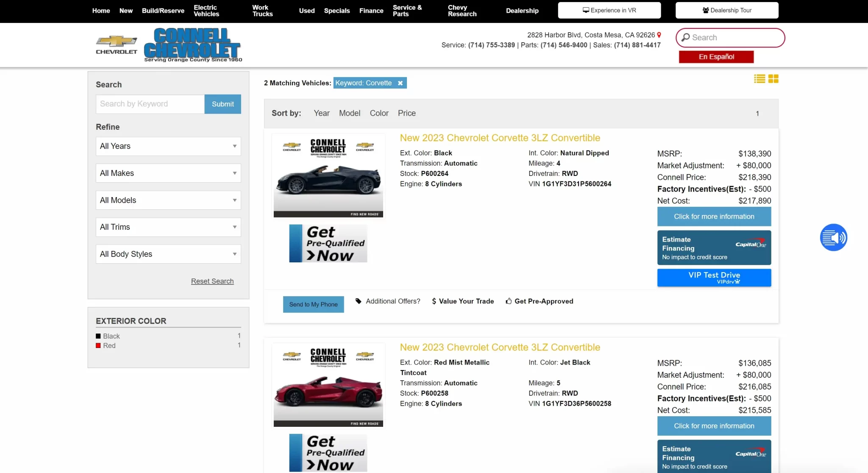Click the top site Search field
This screenshot has width=868, height=473.
tap(730, 38)
